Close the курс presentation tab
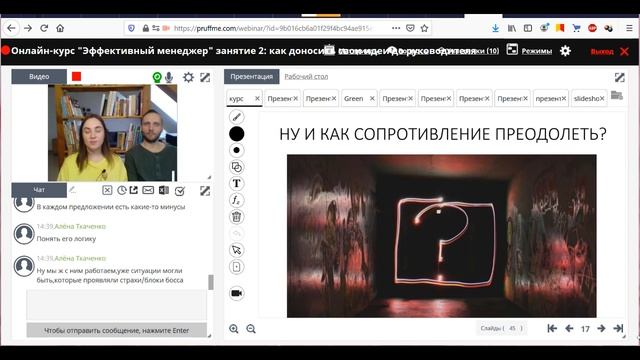This screenshot has width=640, height=360. (257, 98)
